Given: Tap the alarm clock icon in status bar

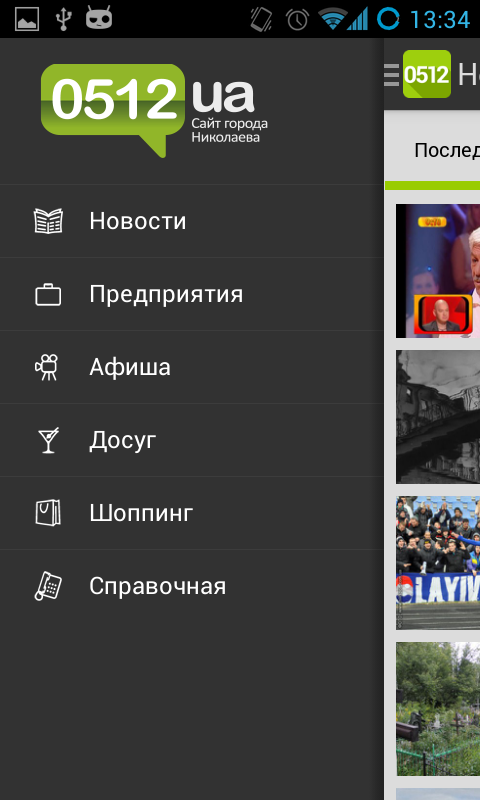Looking at the screenshot, I should [x=297, y=20].
